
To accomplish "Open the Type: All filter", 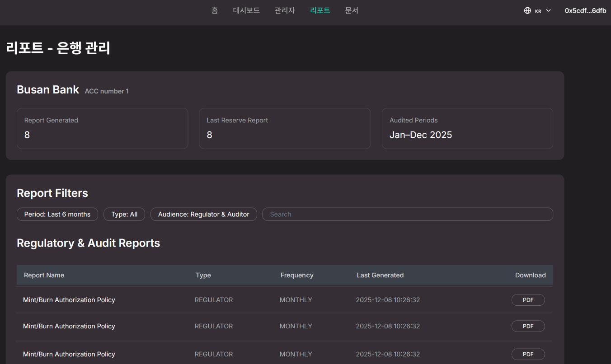I will pos(124,214).
